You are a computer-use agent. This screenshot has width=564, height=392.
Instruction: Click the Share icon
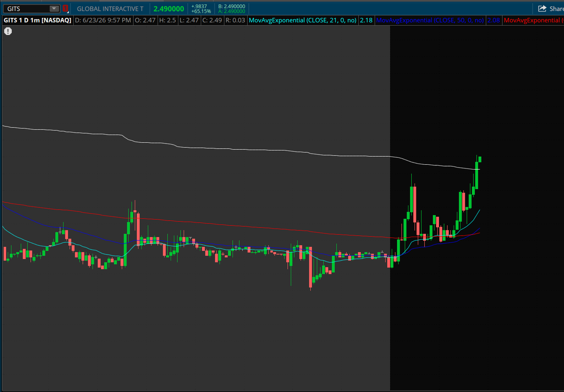click(542, 8)
